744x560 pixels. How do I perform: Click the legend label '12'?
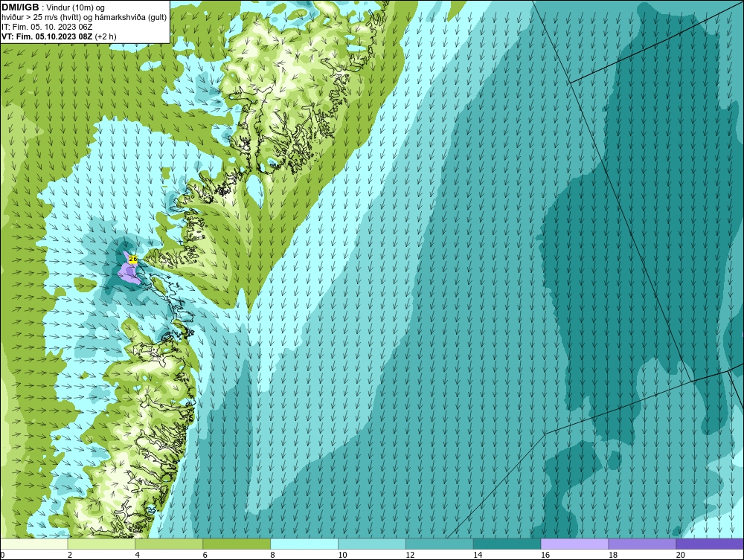pos(410,555)
